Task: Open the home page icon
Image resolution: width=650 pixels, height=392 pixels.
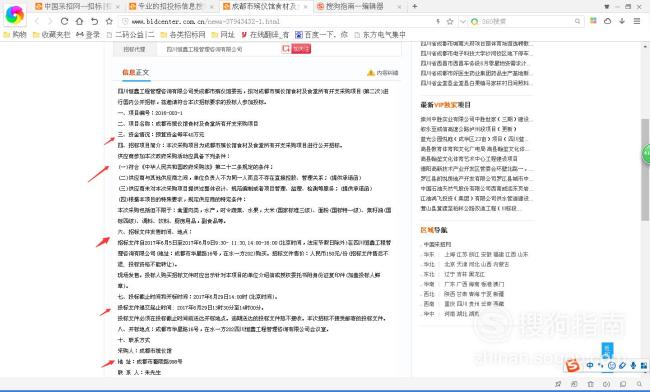Action: 79,21
